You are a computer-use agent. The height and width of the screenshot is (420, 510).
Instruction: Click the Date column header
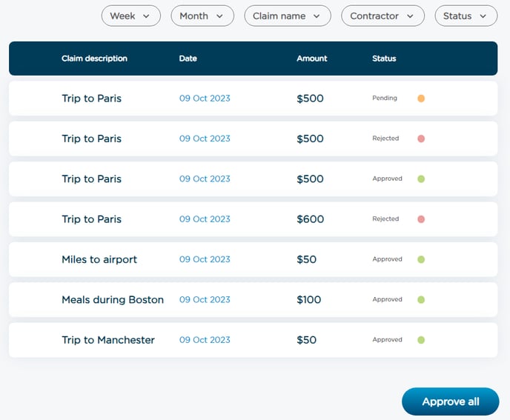188,59
